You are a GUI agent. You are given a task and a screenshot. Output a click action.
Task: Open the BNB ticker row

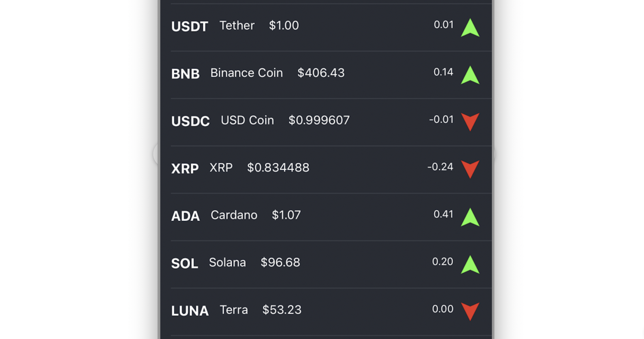click(331, 75)
